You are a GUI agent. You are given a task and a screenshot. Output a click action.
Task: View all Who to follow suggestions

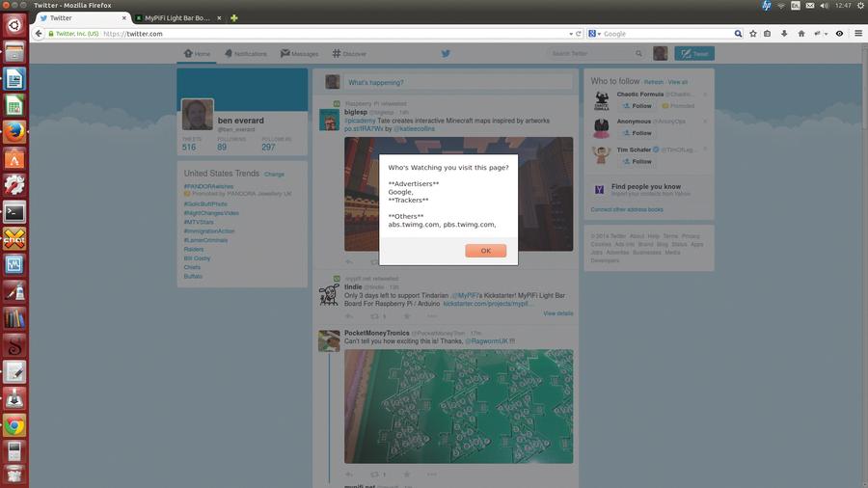click(x=678, y=82)
